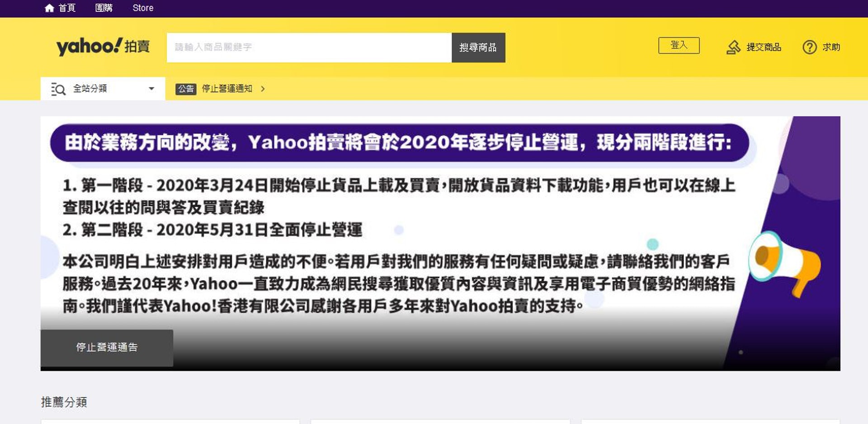Expand the site-wide category selector arrow
Screen dimensions: 868x424
(151, 89)
